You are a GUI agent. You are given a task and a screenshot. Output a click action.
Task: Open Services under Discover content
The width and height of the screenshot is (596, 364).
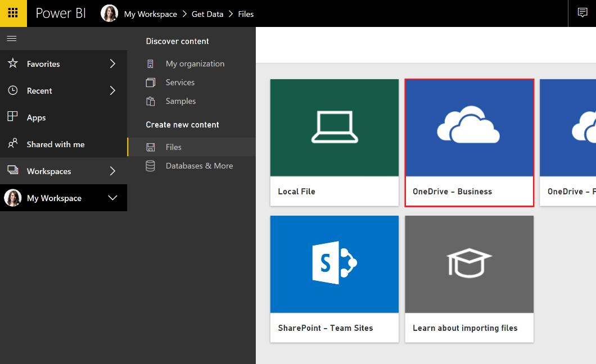[x=180, y=83]
